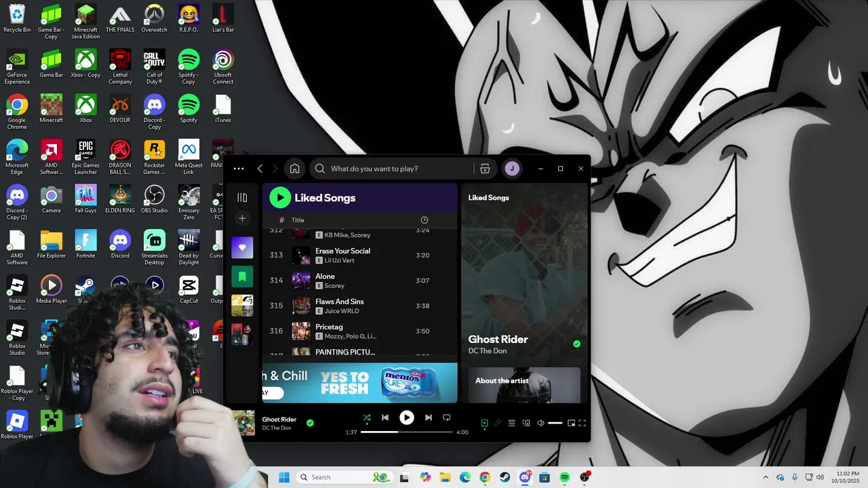The height and width of the screenshot is (488, 868).
Task: Open the green bookmark Your Episodes tile
Action: pyautogui.click(x=242, y=277)
